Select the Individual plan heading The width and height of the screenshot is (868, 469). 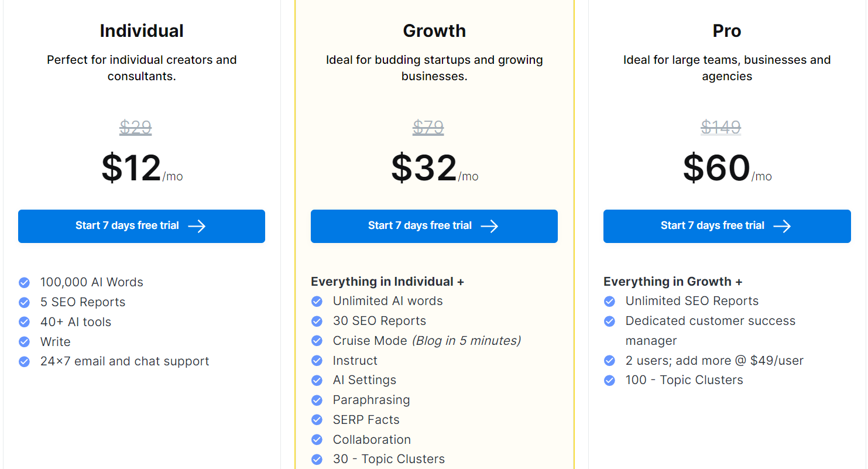[x=142, y=30]
